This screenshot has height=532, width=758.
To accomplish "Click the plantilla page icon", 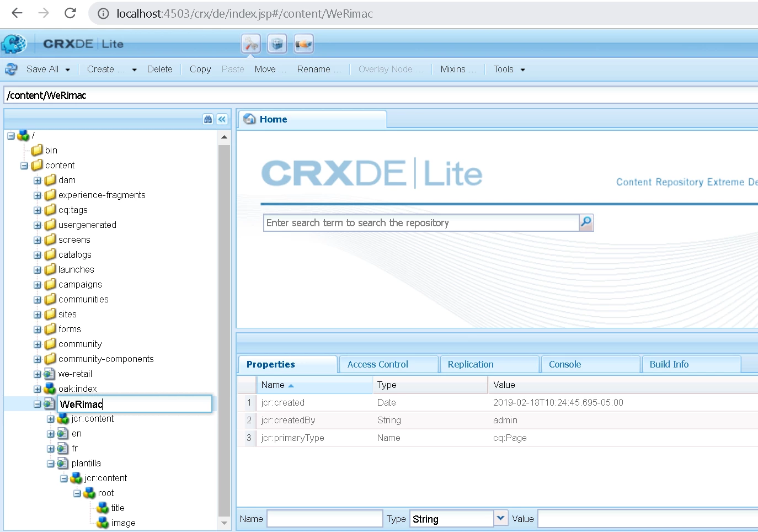I will [63, 463].
